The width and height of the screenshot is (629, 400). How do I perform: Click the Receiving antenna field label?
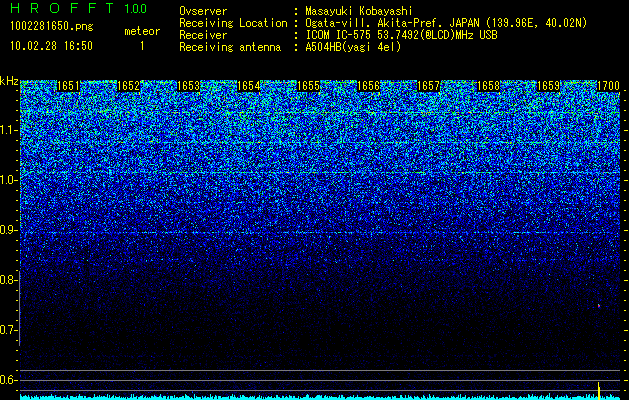tap(230, 47)
